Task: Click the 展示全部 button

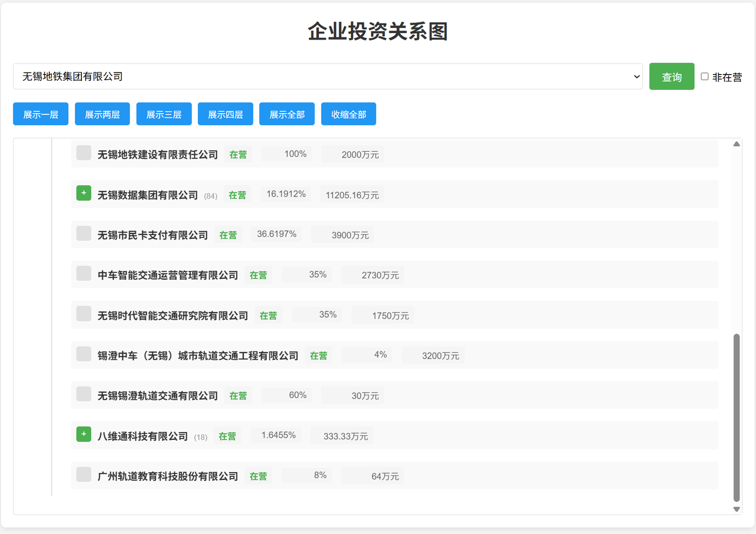Action: 287,114
